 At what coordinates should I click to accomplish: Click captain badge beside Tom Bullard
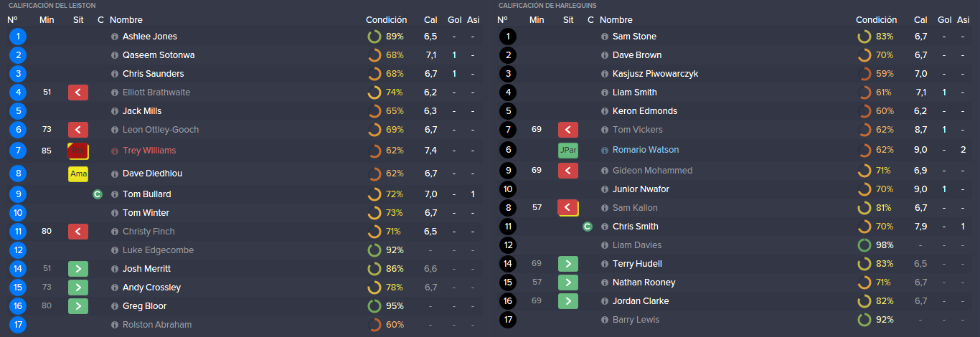pos(98,194)
